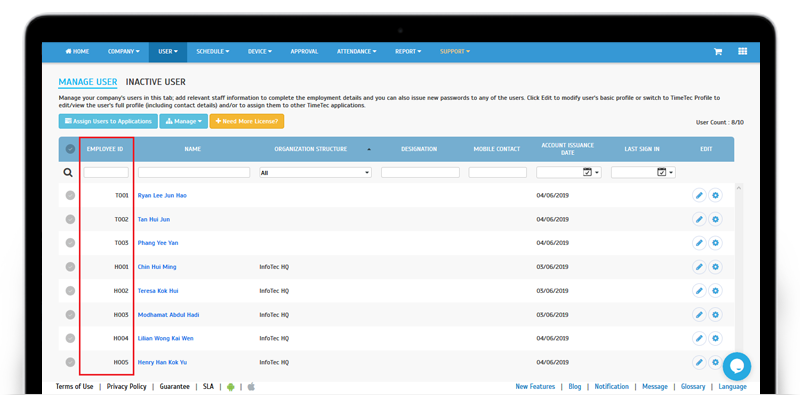Go to the Home menu
This screenshot has width=800, height=395.
coord(77,52)
